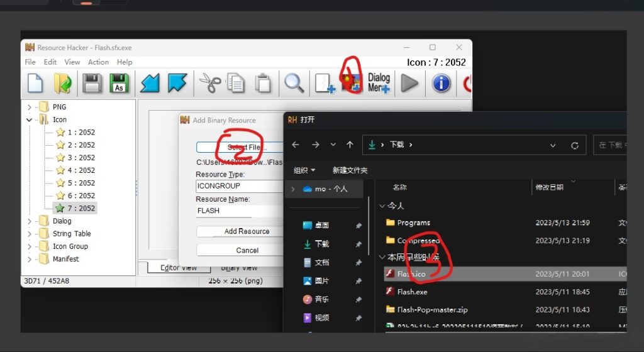644x352 pixels.
Task: Paste using the clipboard toolbar icon
Action: [263, 83]
